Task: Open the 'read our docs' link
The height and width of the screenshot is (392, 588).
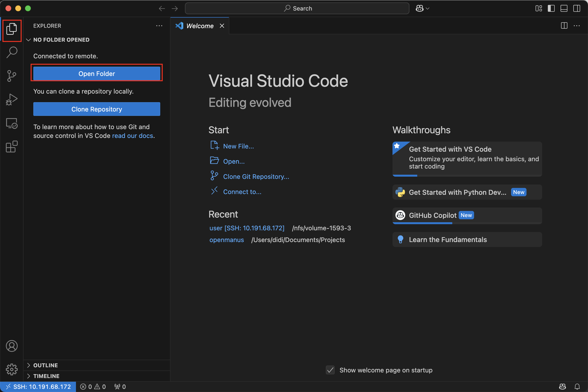Action: [x=133, y=136]
